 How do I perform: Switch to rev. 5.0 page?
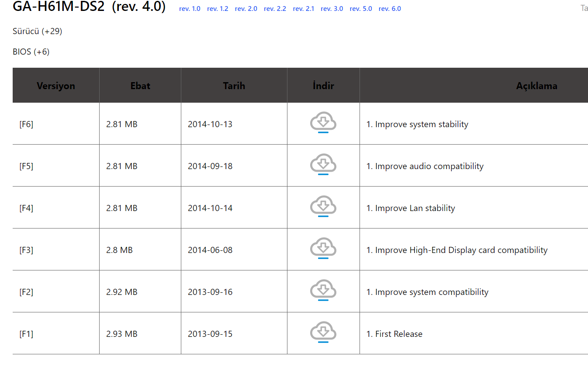coord(361,9)
